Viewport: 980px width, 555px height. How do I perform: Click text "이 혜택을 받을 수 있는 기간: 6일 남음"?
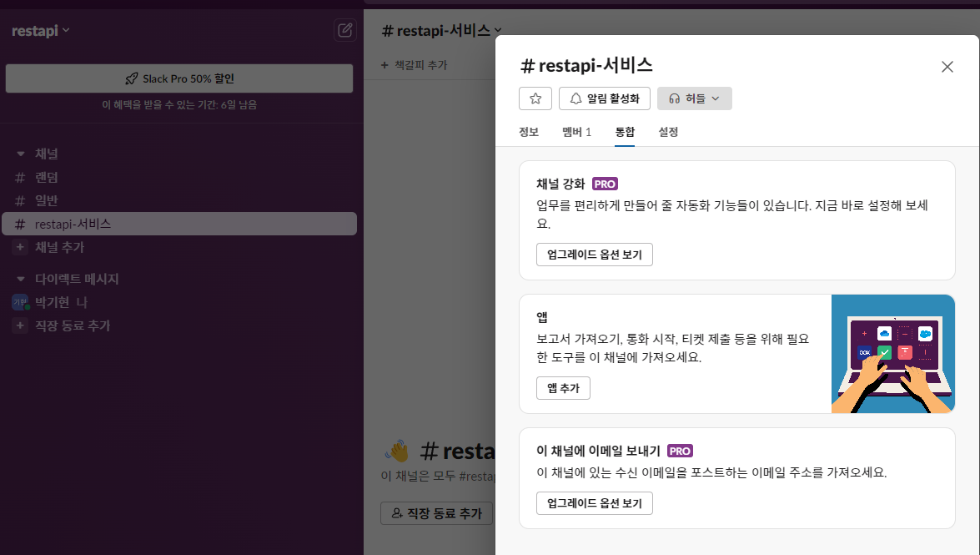[x=179, y=104]
